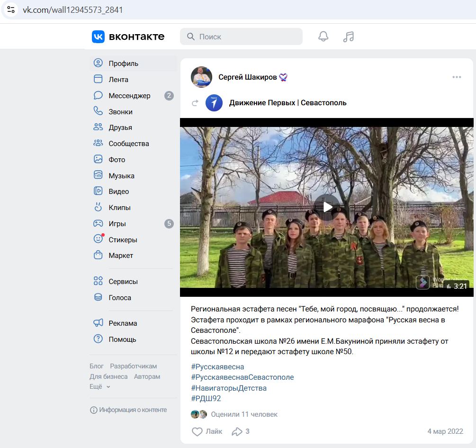
Task: Expand the Ещё footer dropdown
Action: coord(100,386)
